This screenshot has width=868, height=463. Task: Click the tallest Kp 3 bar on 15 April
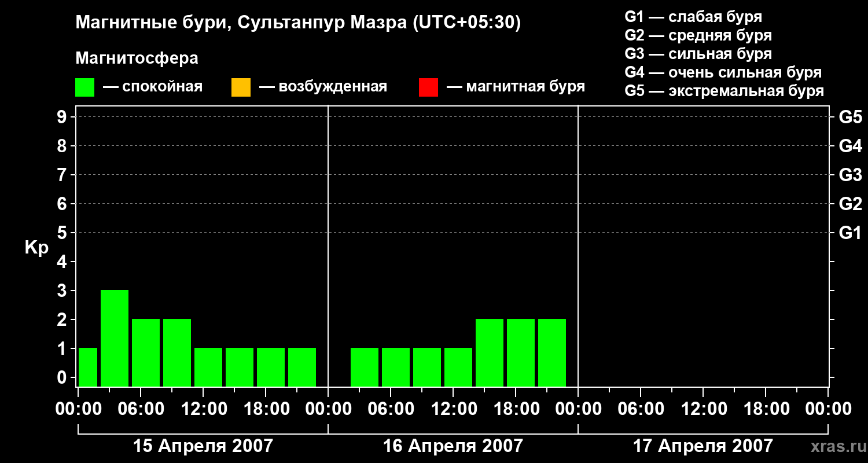point(115,338)
